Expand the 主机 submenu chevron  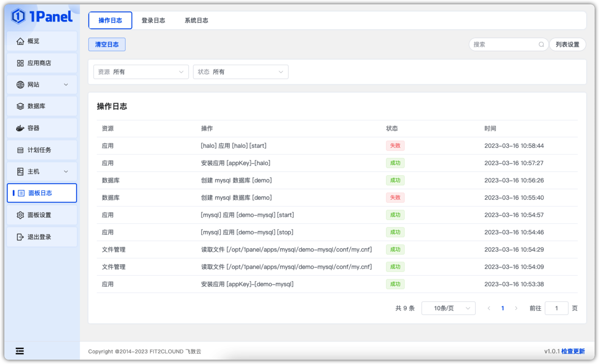coord(66,171)
